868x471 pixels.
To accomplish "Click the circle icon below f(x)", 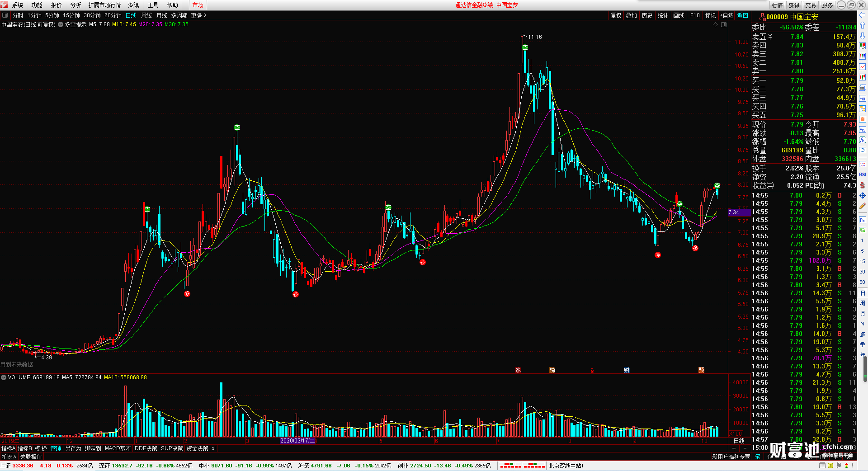I will [x=863, y=150].
